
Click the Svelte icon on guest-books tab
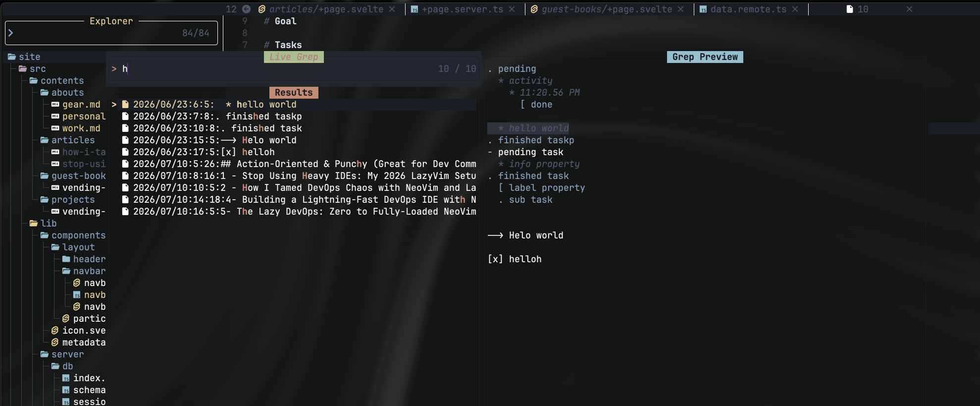[x=534, y=9]
